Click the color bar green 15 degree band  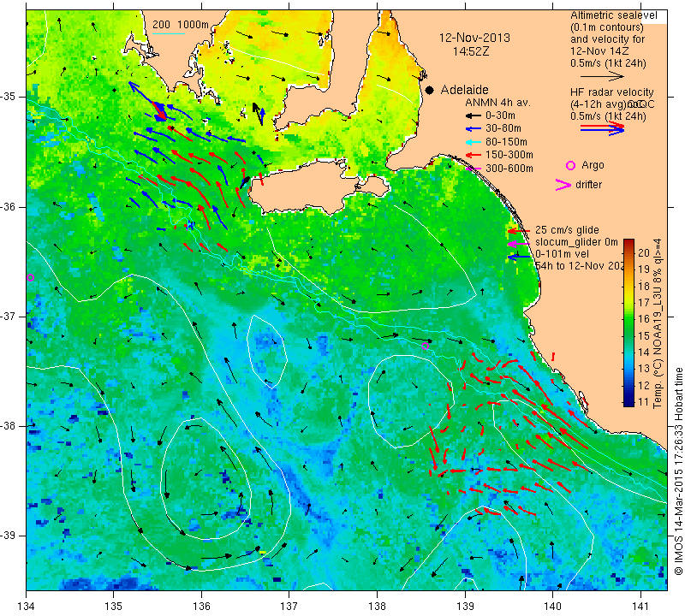coord(628,335)
